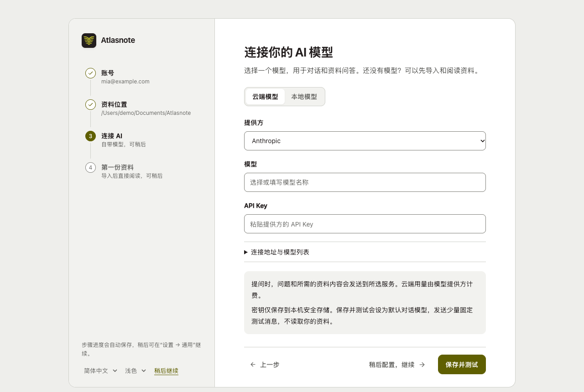Click the API Key input field
Image resolution: width=584 pixels, height=392 pixels.
tap(365, 224)
